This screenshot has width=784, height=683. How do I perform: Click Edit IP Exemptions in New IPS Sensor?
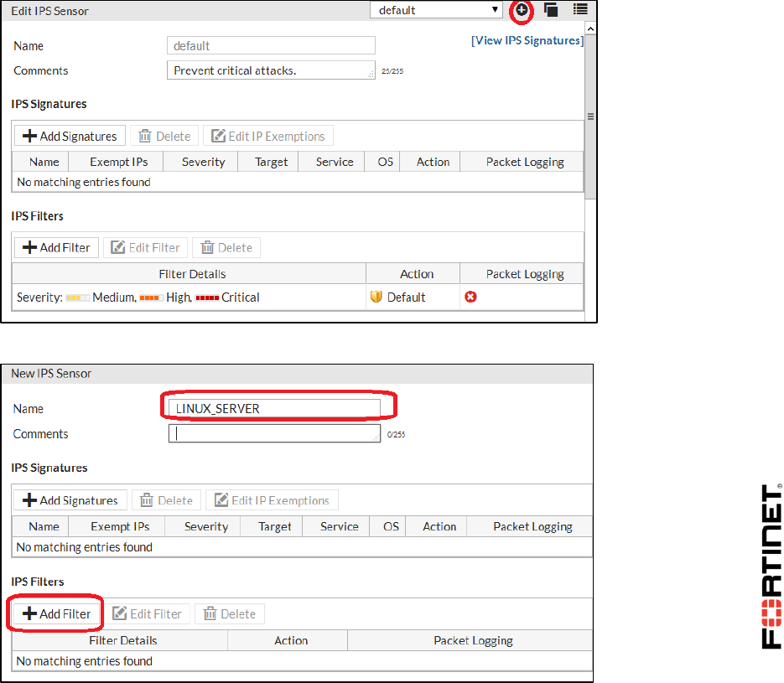point(272,500)
